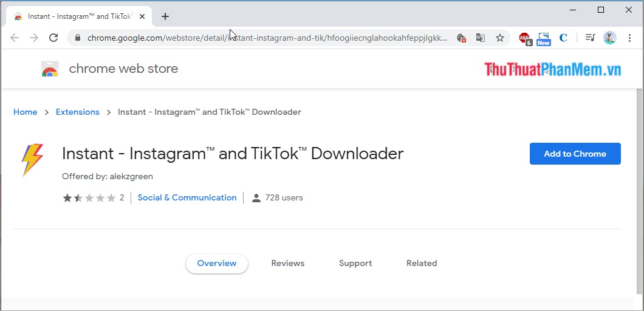
Task: Click the breadcrumb text 'Instant - Instagram™ and TikTok™ Downloader'
Action: click(x=210, y=112)
